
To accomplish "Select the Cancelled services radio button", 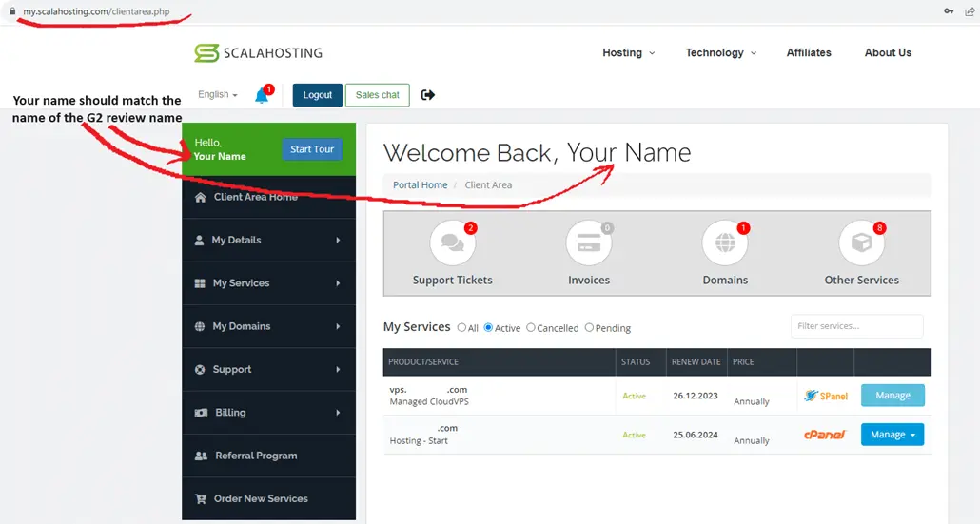I will 531,327.
